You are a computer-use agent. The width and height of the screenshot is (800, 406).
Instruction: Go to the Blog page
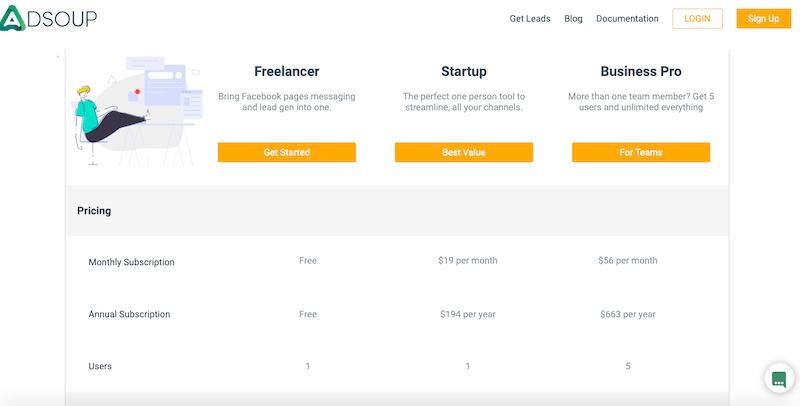tap(573, 18)
